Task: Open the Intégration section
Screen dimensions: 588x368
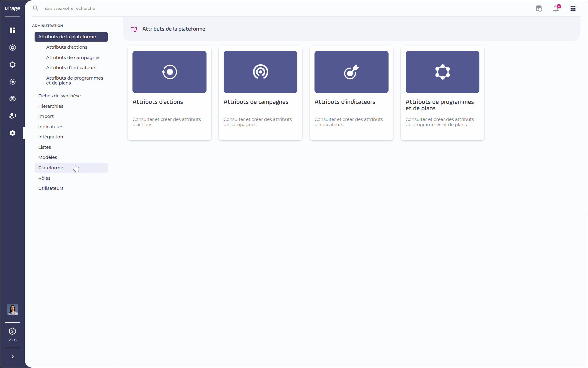Action: point(50,137)
